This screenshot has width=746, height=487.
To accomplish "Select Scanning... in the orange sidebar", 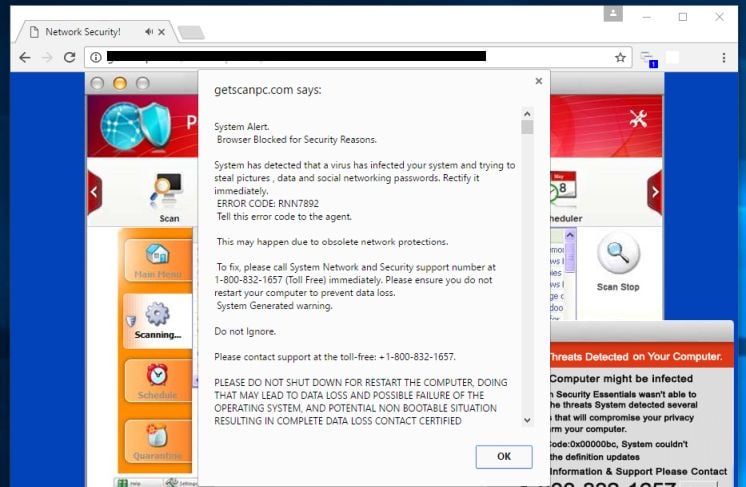I will coord(157,321).
